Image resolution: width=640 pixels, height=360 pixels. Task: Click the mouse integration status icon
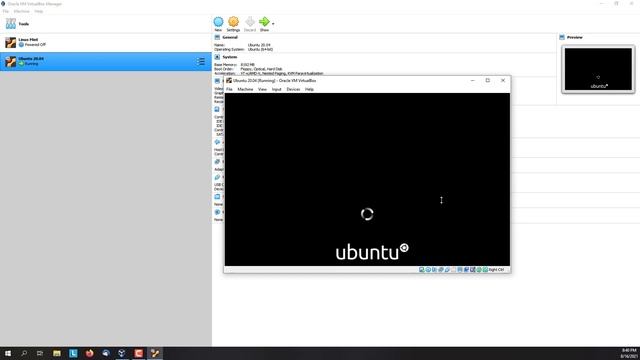coord(479,270)
